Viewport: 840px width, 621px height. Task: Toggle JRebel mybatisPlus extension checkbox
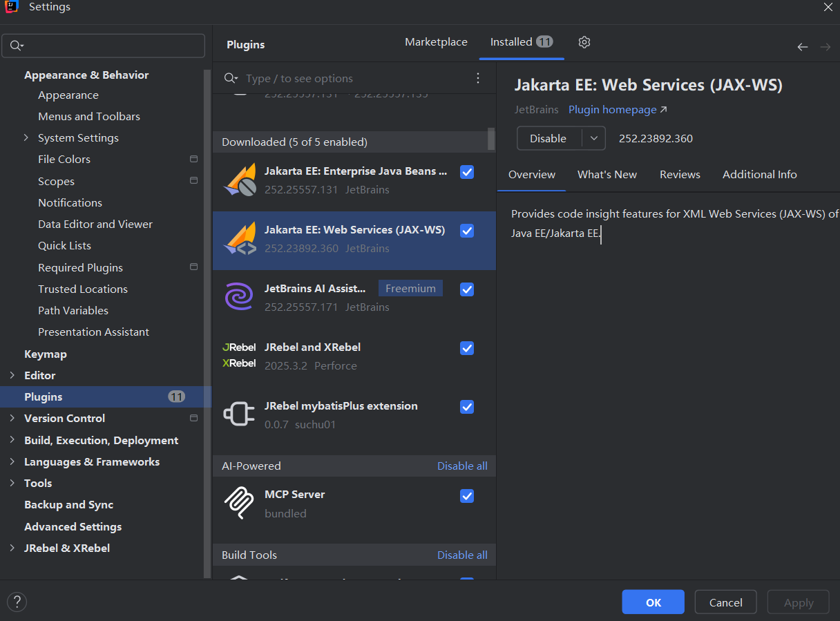pos(467,406)
